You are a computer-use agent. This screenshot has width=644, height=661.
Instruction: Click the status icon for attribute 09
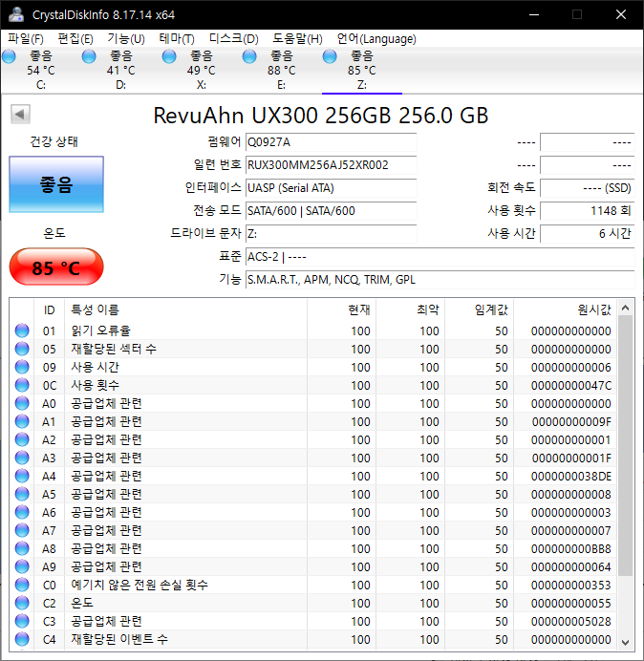[22, 367]
